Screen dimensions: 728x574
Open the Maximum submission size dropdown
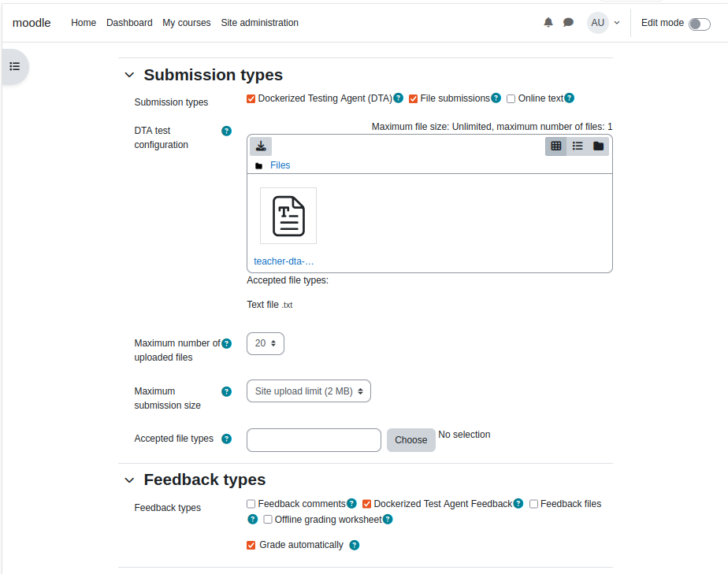click(309, 391)
